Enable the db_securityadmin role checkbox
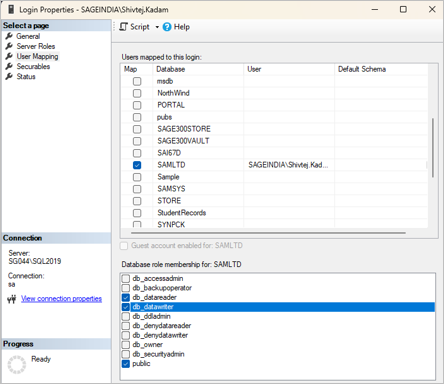This screenshot has height=384, width=444. coord(126,354)
